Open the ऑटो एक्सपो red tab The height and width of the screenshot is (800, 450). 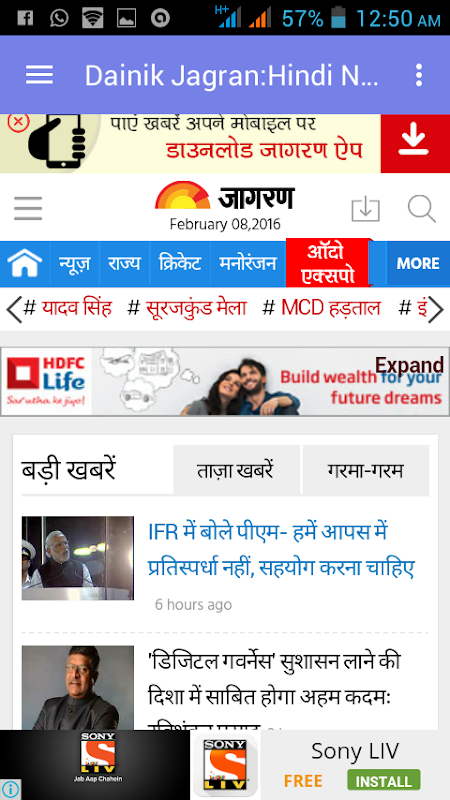[328, 263]
